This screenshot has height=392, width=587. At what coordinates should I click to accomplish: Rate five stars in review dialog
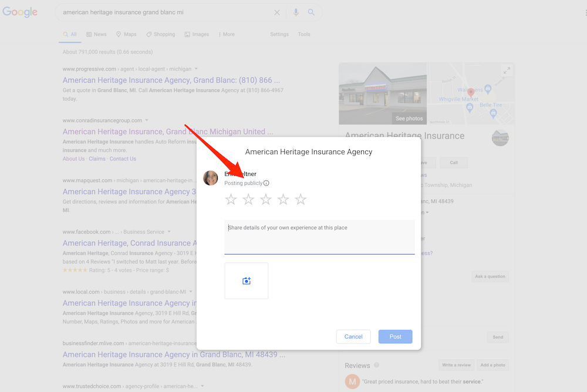click(301, 200)
